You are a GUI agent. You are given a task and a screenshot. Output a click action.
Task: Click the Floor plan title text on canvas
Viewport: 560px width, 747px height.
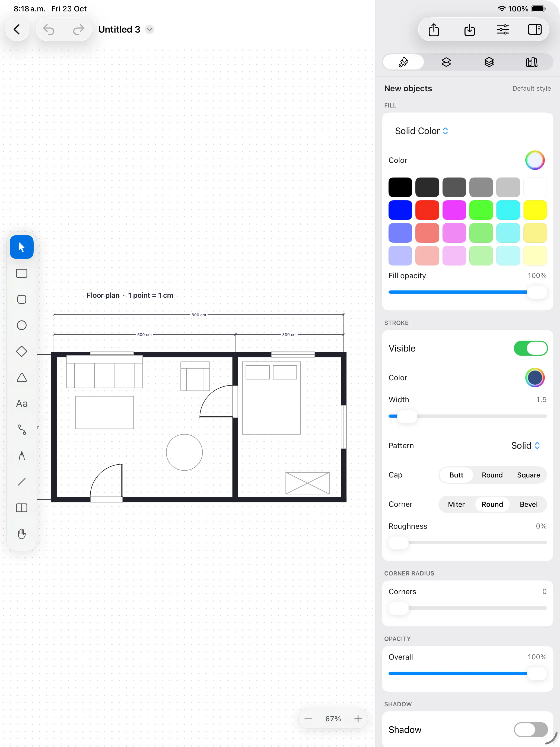pyautogui.click(x=130, y=295)
